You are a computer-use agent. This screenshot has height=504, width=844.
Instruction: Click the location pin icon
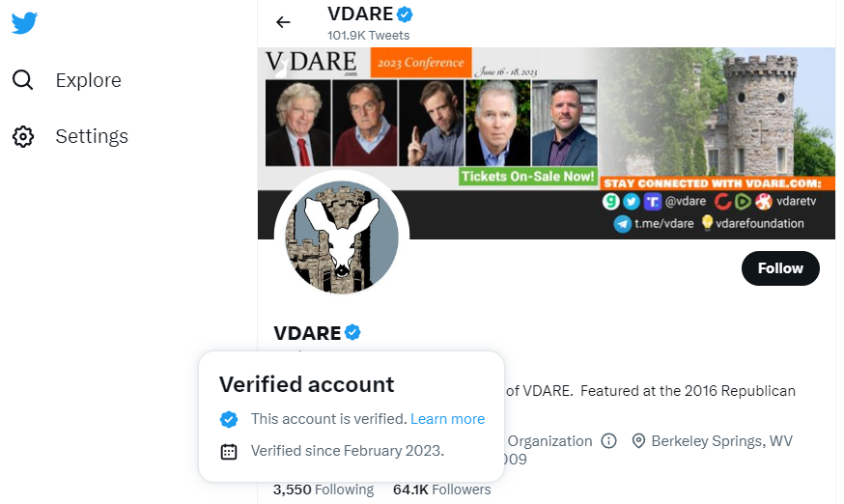[638, 441]
